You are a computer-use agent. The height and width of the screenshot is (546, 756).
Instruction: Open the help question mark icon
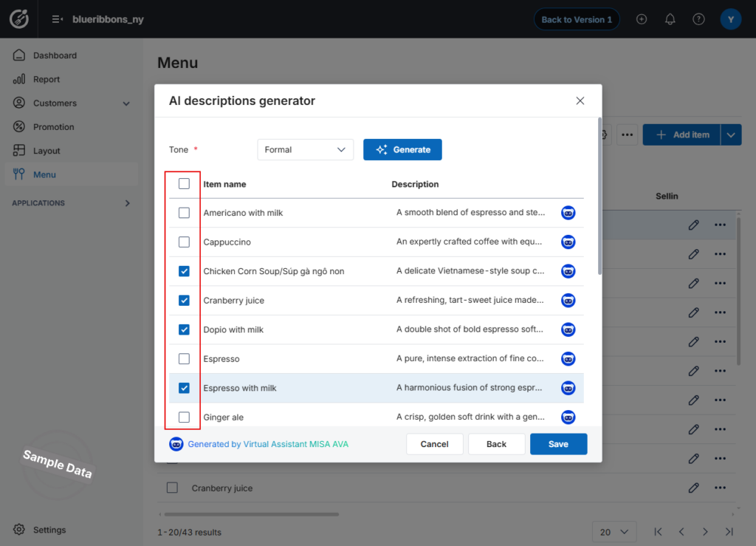[698, 19]
